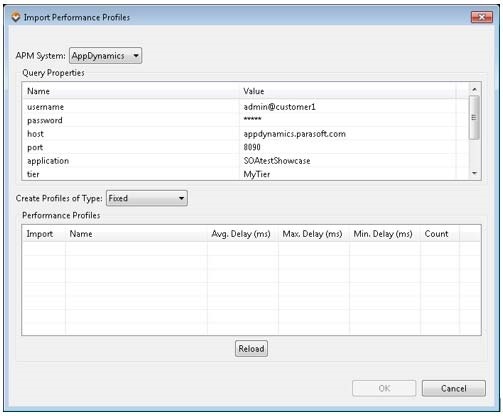
Task: Edit the application value SOAtestShowcase
Action: pyautogui.click(x=348, y=161)
